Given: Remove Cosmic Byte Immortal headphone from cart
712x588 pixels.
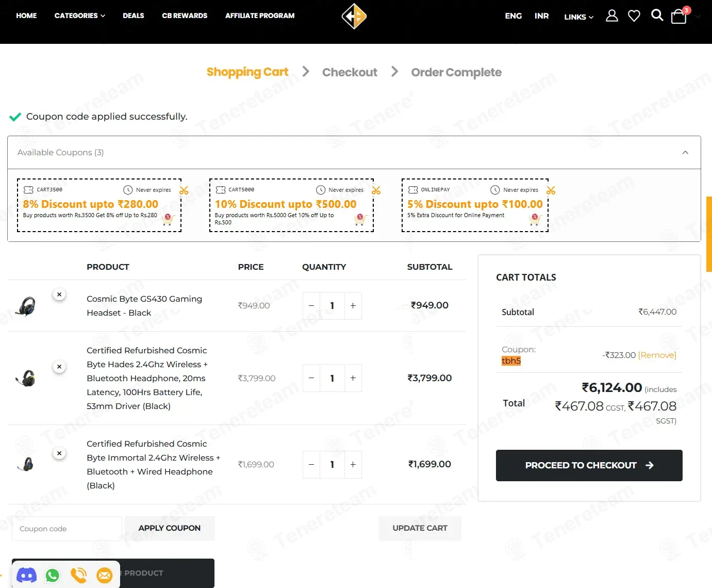Looking at the screenshot, I should pyautogui.click(x=59, y=453).
